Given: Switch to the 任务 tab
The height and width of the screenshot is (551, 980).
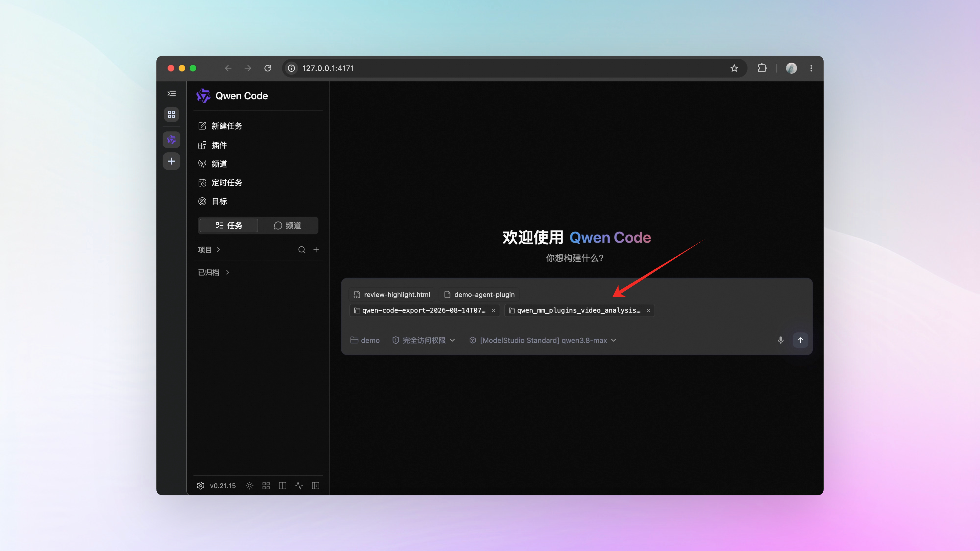Looking at the screenshot, I should point(229,226).
